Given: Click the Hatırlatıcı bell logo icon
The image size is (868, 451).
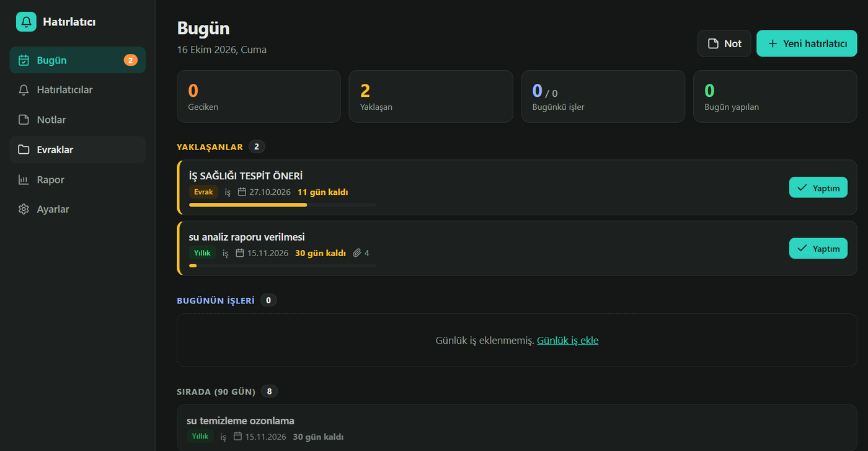Looking at the screenshot, I should click(x=26, y=22).
